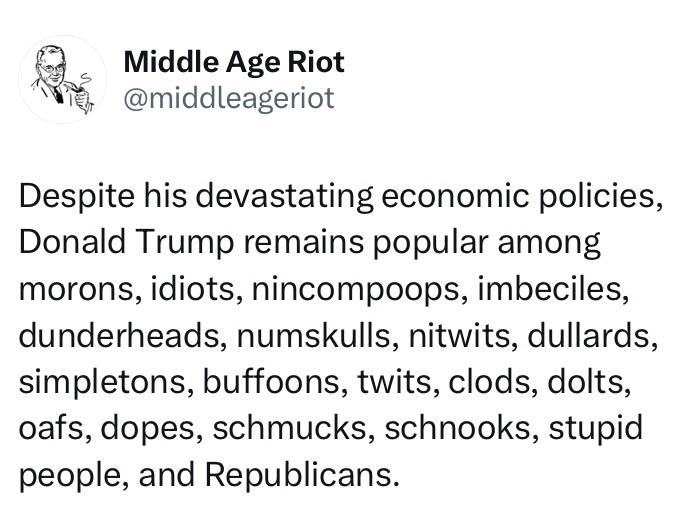Click the word 'nincompoops' in the tweet
This screenshot has height=531, width=684.
pos(356,291)
